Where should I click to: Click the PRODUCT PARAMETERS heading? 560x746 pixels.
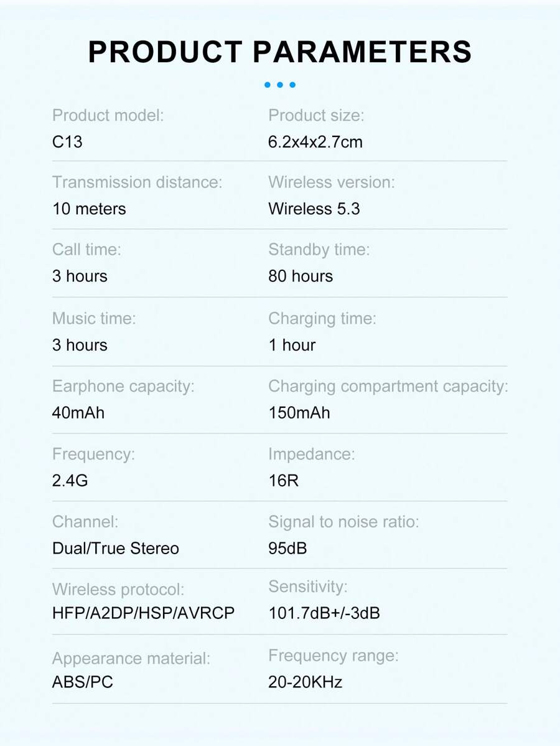point(280,52)
